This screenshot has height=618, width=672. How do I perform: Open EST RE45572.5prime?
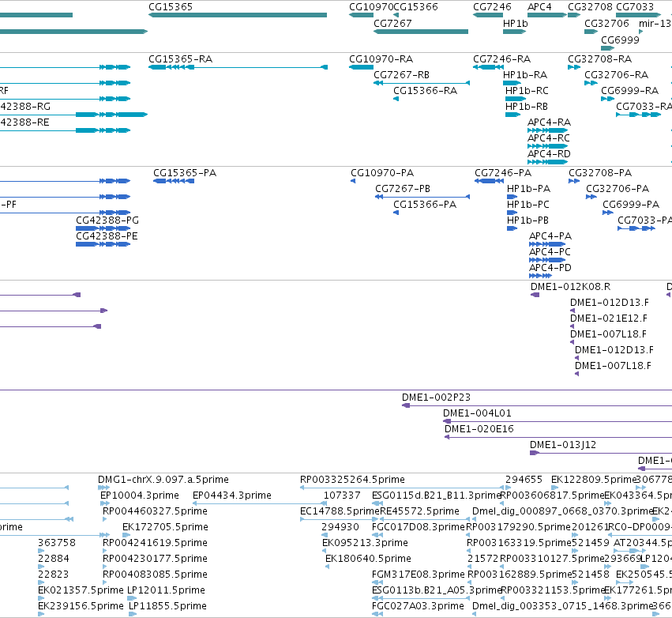point(424,519)
